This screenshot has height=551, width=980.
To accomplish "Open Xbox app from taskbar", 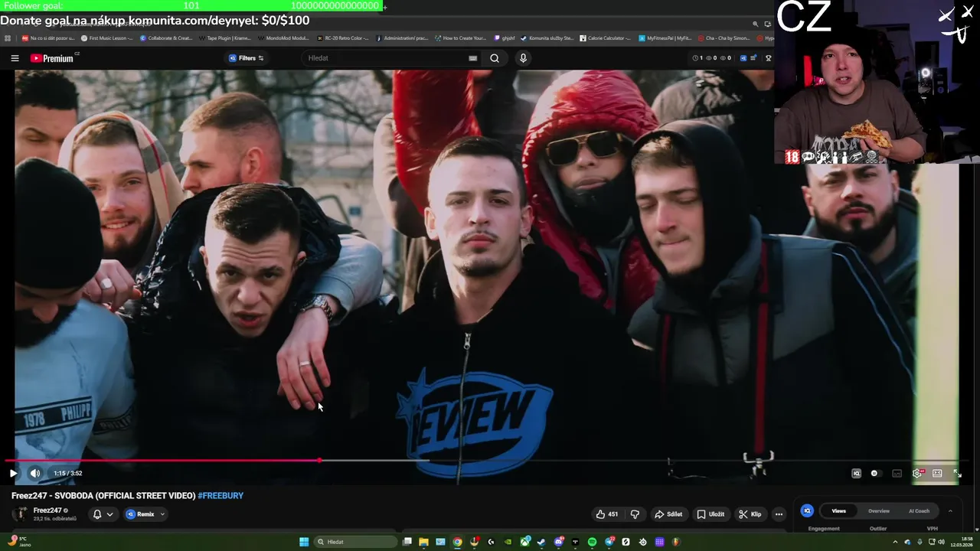I will (x=524, y=542).
